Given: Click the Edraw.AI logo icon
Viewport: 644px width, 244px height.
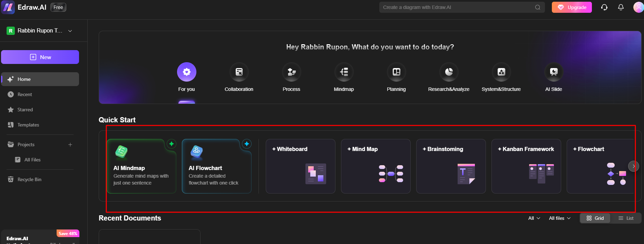Looking at the screenshot, I should (8, 7).
